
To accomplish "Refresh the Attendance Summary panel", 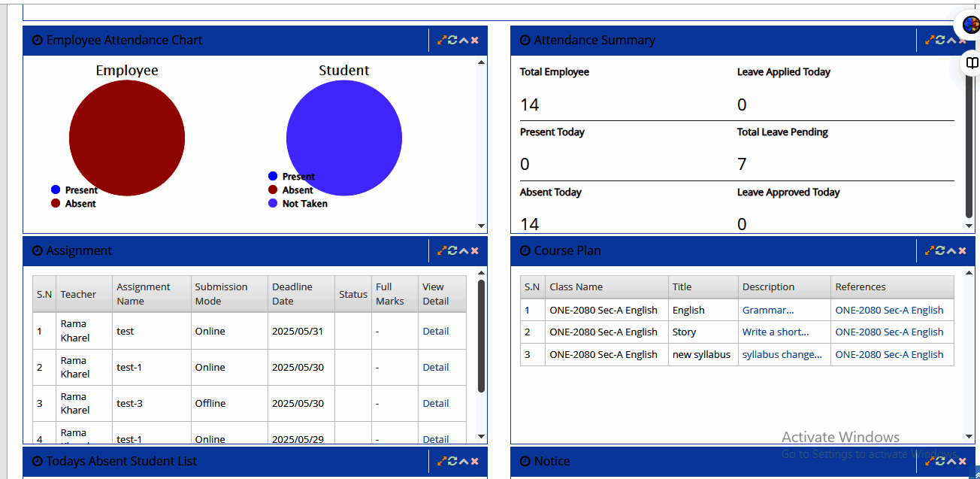I will pyautogui.click(x=940, y=40).
